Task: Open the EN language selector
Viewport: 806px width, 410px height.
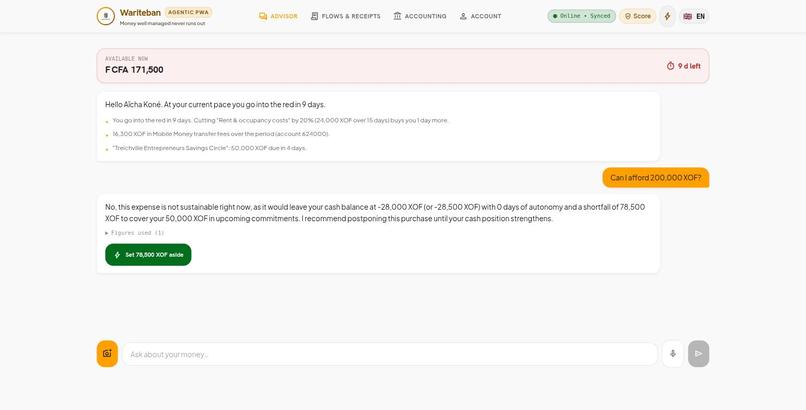Action: coord(694,16)
